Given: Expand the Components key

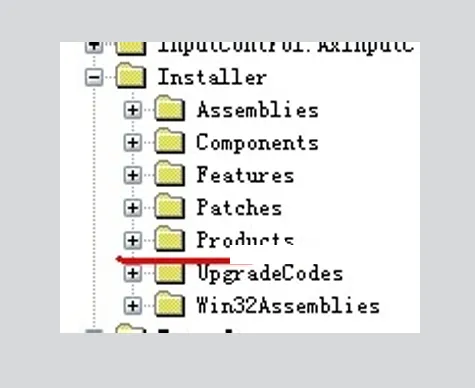Looking at the screenshot, I should (x=133, y=143).
